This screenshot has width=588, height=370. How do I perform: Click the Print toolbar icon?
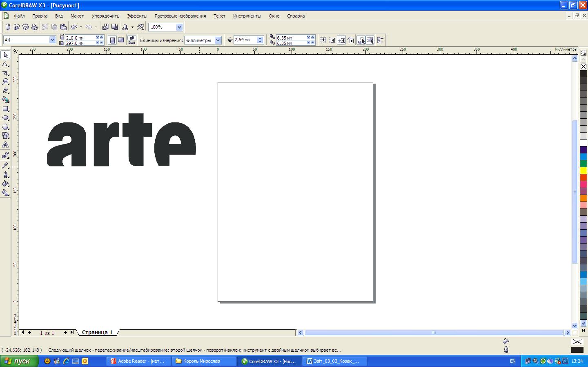(x=35, y=27)
